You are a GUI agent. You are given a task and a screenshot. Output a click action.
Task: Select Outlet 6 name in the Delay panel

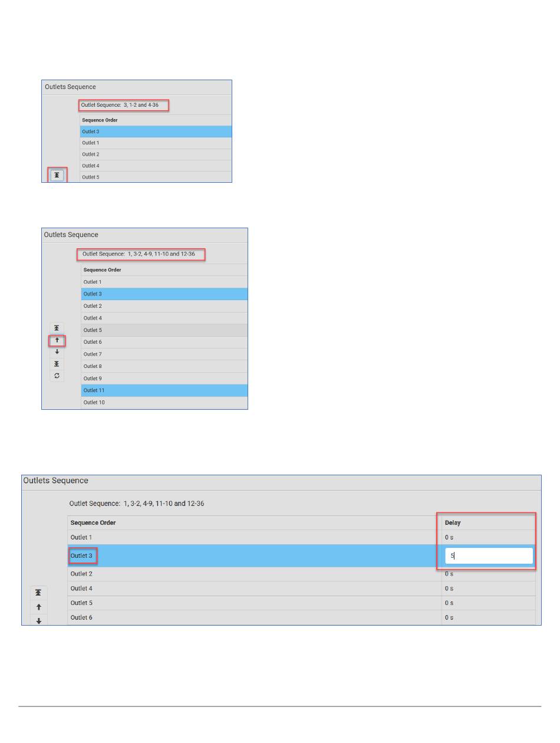pyautogui.click(x=81, y=617)
